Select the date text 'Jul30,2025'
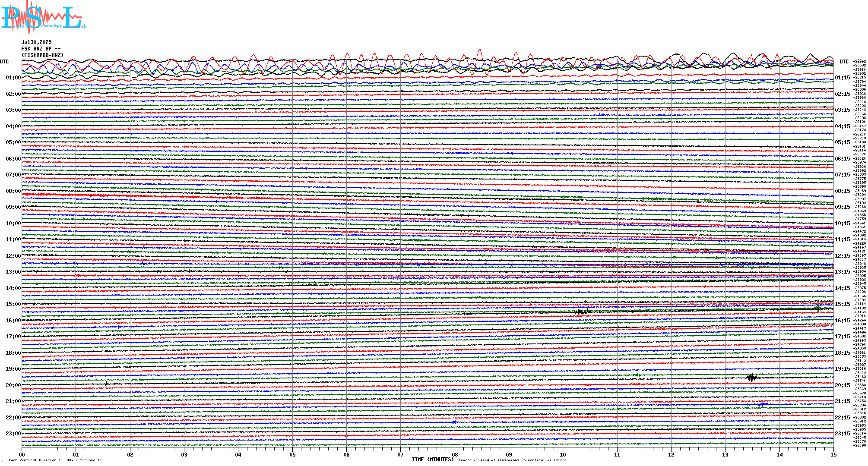This screenshot has height=466, width=868. click(x=37, y=42)
